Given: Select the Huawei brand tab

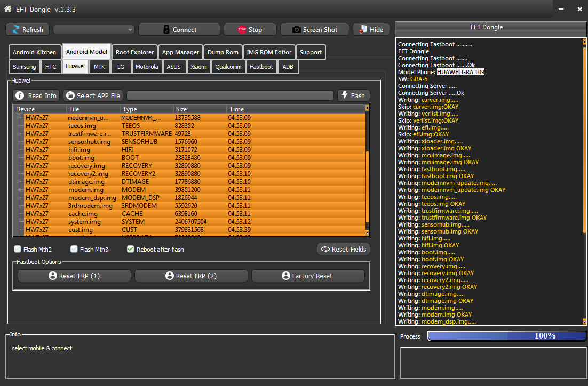Looking at the screenshot, I should coord(75,66).
